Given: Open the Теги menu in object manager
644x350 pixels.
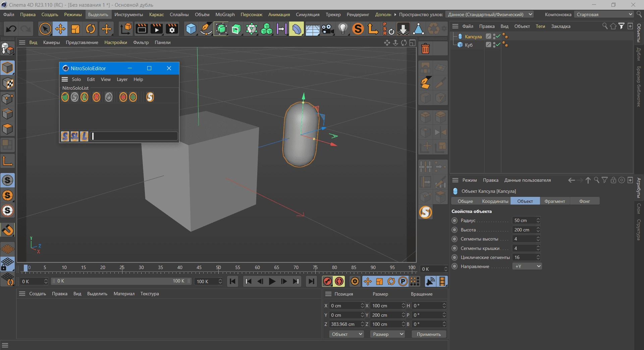Looking at the screenshot, I should point(540,26).
